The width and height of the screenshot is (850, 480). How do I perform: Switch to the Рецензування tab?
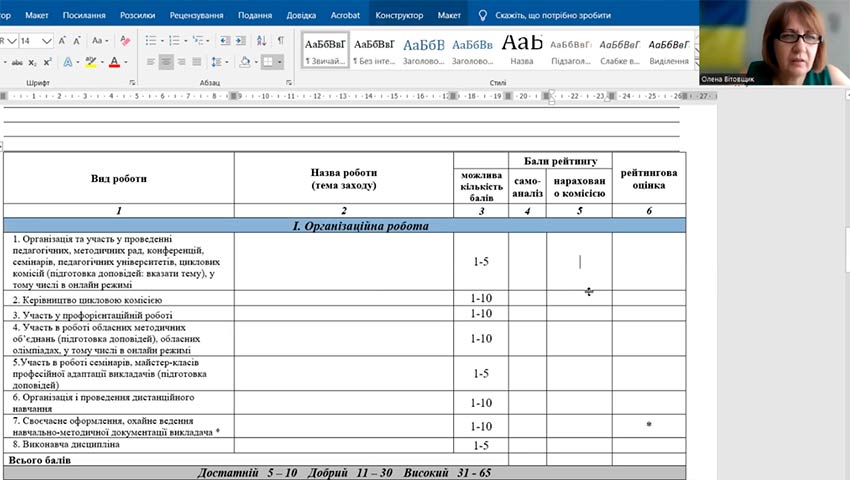[x=196, y=15]
